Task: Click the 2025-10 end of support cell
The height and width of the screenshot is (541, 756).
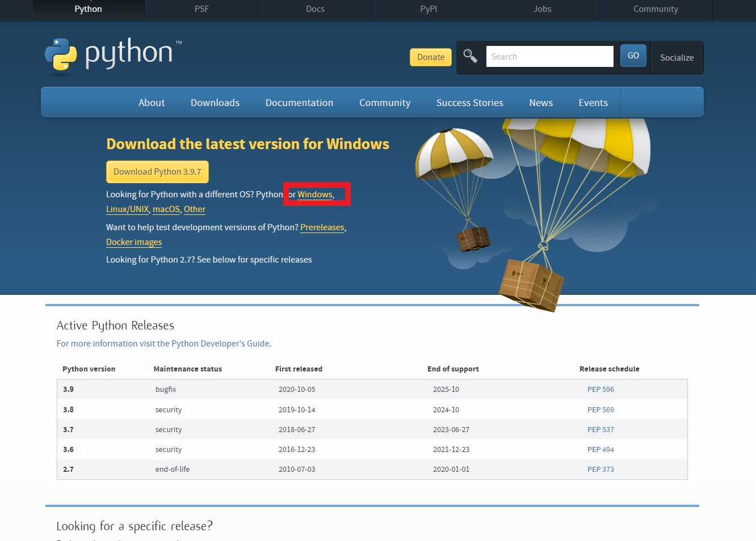Action: (446, 390)
